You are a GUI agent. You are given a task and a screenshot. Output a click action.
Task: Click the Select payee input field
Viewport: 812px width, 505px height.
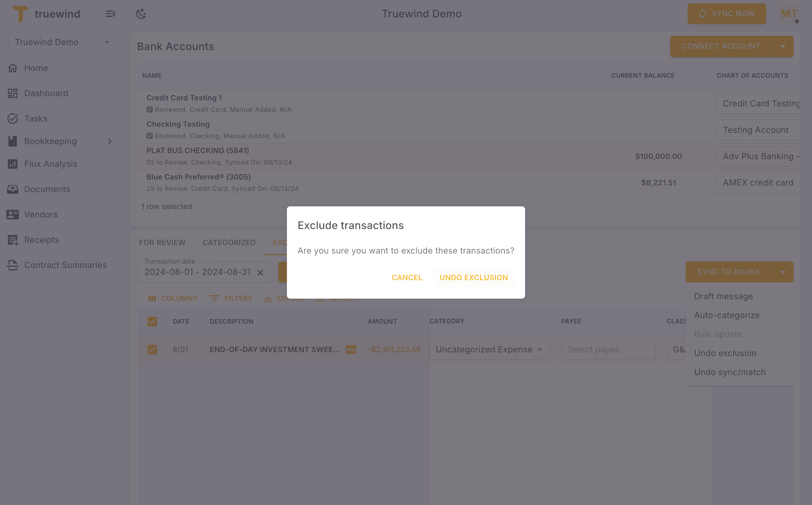click(608, 349)
